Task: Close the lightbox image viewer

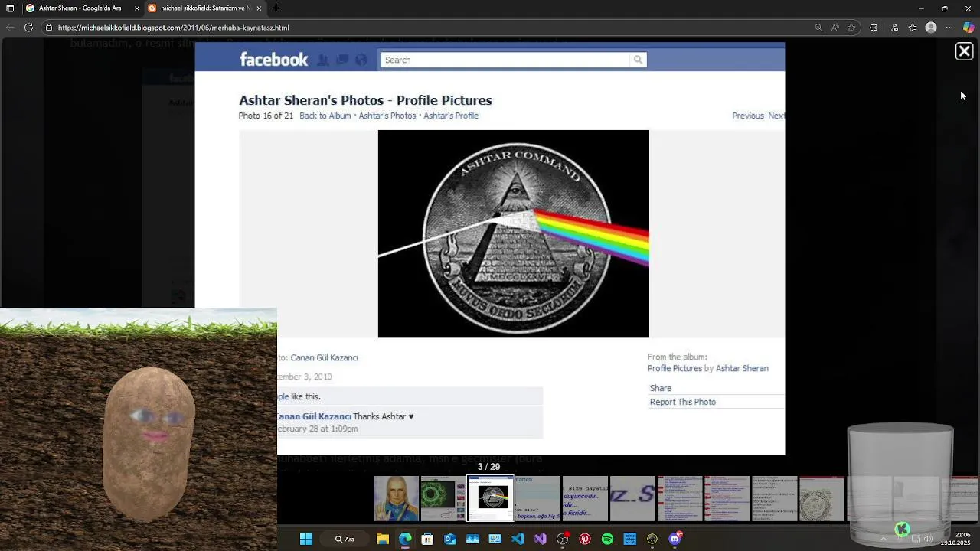Action: tap(964, 51)
